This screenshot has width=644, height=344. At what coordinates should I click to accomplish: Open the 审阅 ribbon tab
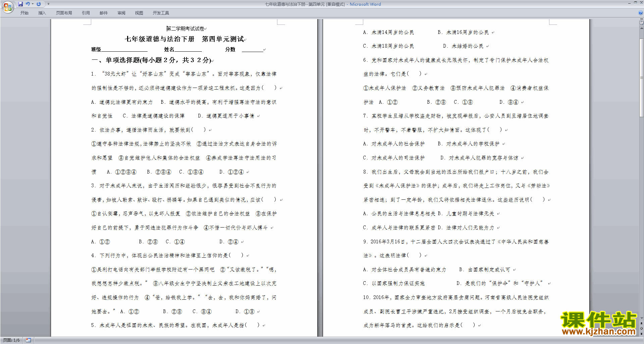(x=121, y=13)
